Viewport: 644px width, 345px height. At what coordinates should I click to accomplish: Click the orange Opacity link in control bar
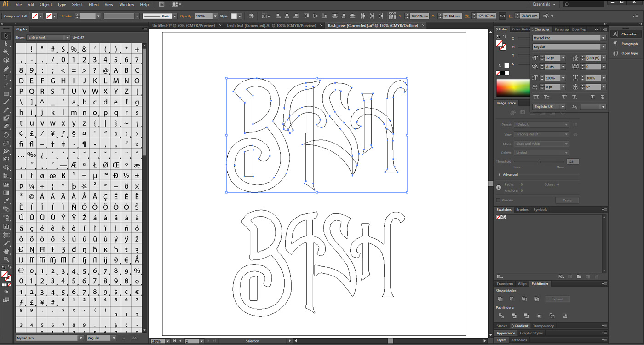click(x=186, y=16)
